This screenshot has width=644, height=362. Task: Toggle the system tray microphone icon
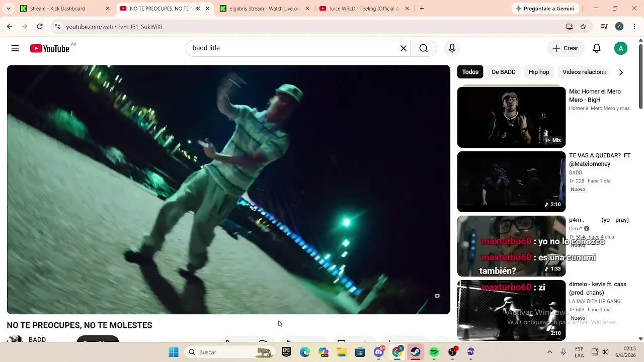tap(563, 352)
